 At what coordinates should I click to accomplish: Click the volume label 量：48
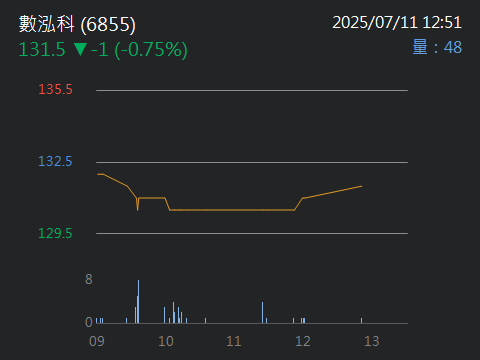pyautogui.click(x=437, y=47)
